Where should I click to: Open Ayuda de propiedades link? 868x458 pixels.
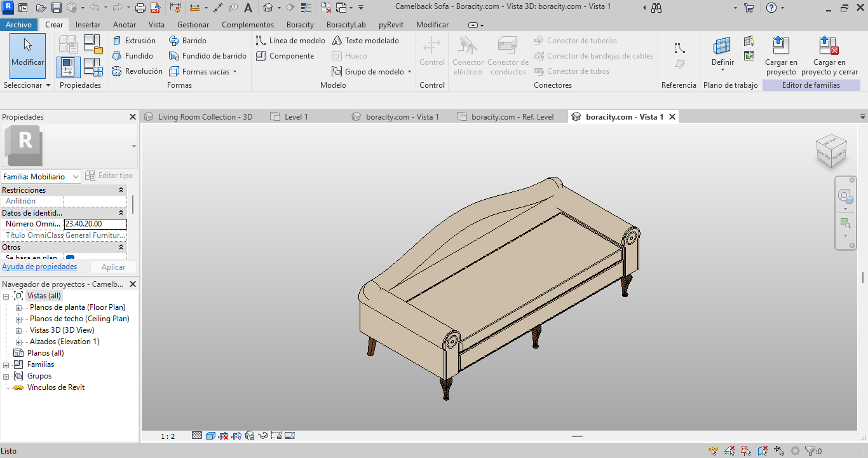pyautogui.click(x=39, y=267)
